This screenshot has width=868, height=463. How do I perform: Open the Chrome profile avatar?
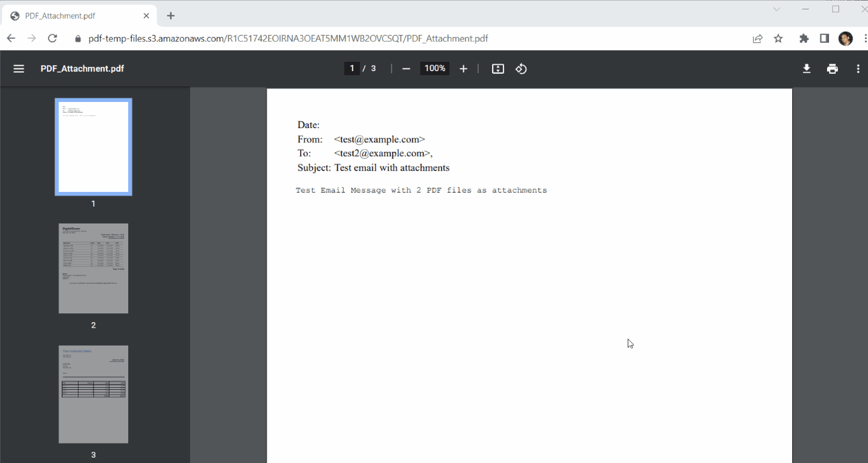pyautogui.click(x=845, y=38)
